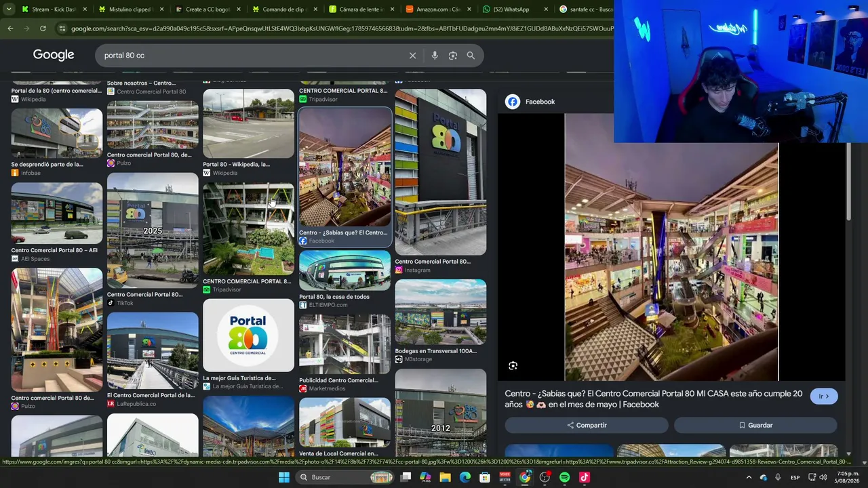The height and width of the screenshot is (488, 868).
Task: Open the Infobae 'Se desprendió parte de la...' result
Action: (x=57, y=142)
